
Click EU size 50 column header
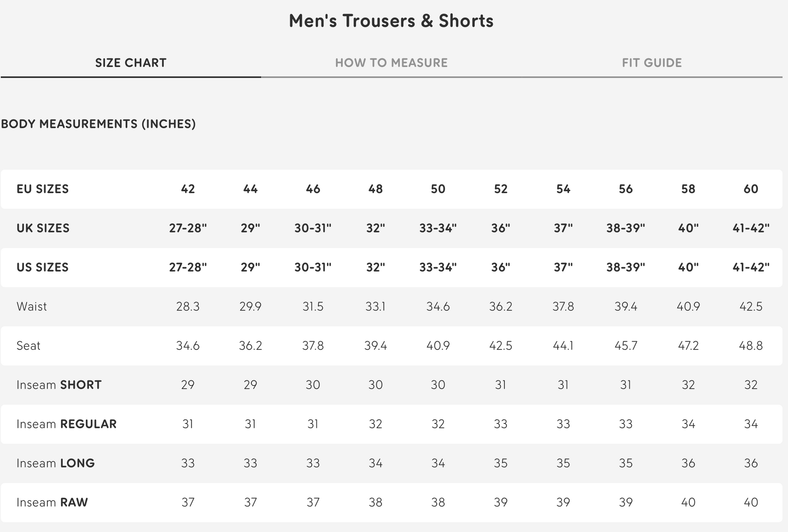(438, 189)
